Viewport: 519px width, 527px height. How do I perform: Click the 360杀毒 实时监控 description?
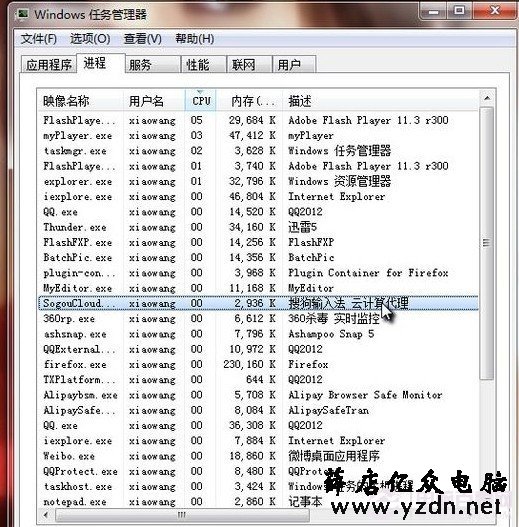coord(334,319)
